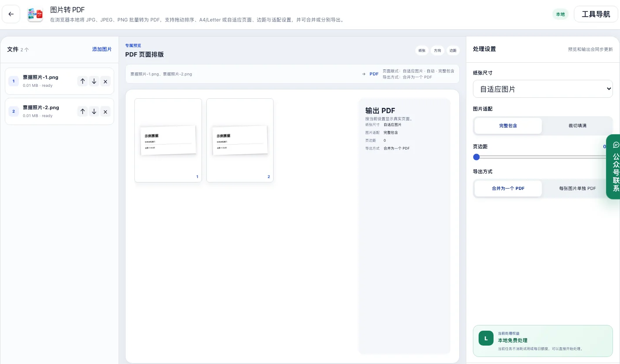Select 完整包含 image fit option

[508, 126]
